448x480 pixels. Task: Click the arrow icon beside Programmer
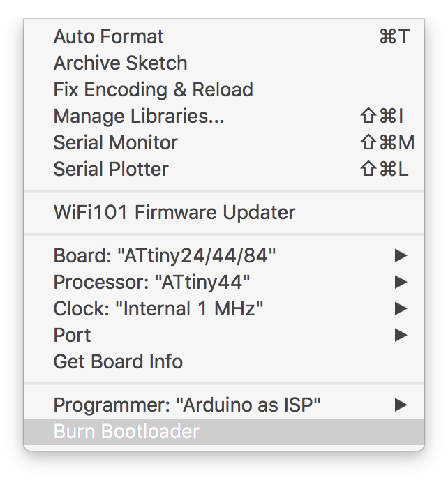point(401,405)
